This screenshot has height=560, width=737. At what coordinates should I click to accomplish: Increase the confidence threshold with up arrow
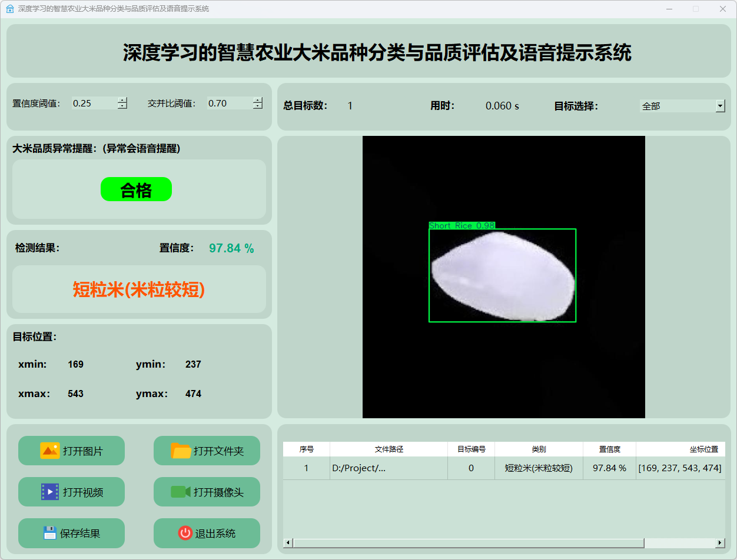(x=122, y=100)
